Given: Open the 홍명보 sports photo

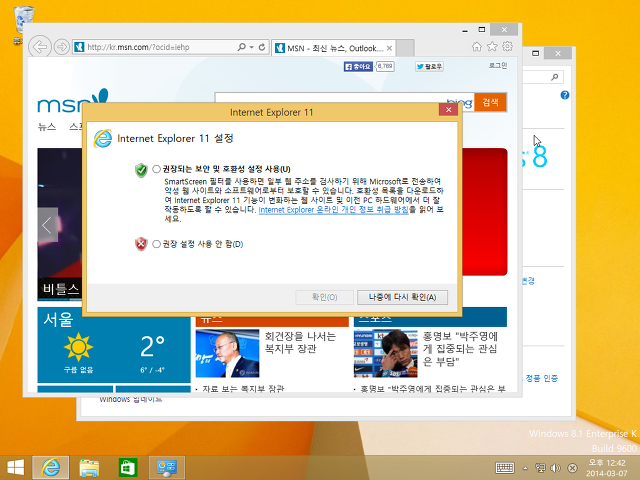Looking at the screenshot, I should point(386,353).
